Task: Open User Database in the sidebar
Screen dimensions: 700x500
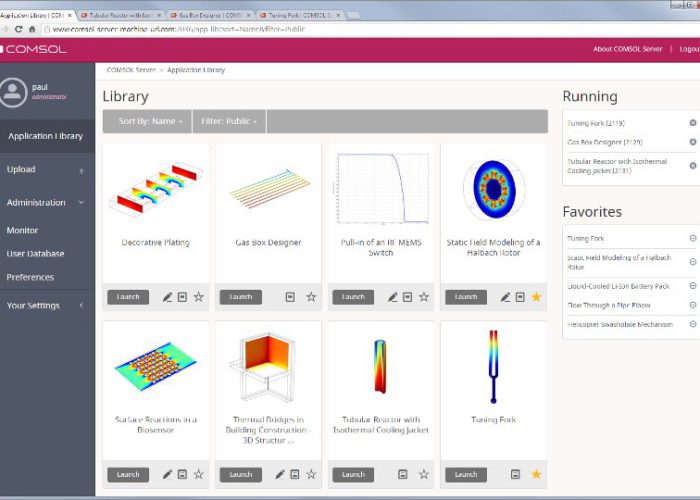Action: [35, 254]
